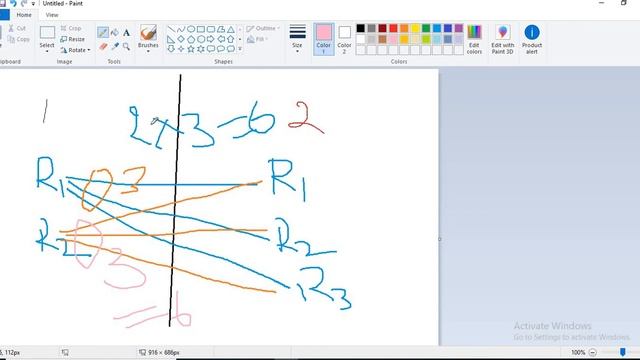The image size is (640, 360).
Task: Choose the Down arrow shape
Action: point(171,49)
